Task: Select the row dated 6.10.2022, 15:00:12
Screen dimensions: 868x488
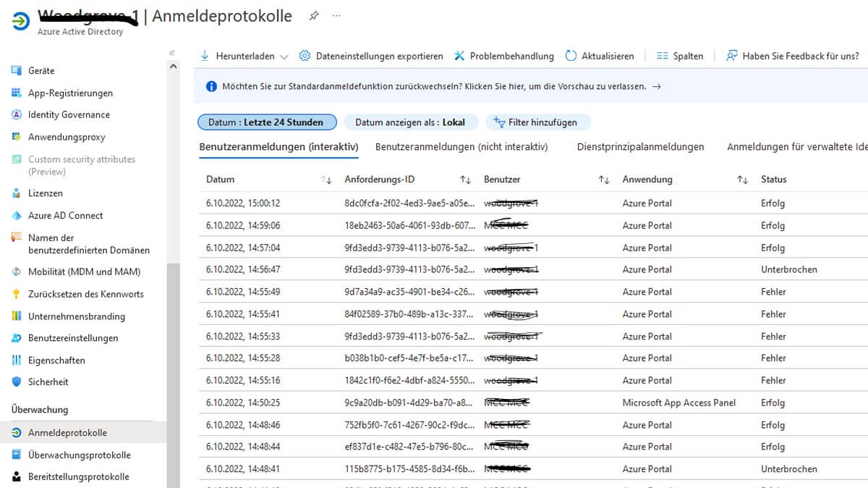Action: 533,203
